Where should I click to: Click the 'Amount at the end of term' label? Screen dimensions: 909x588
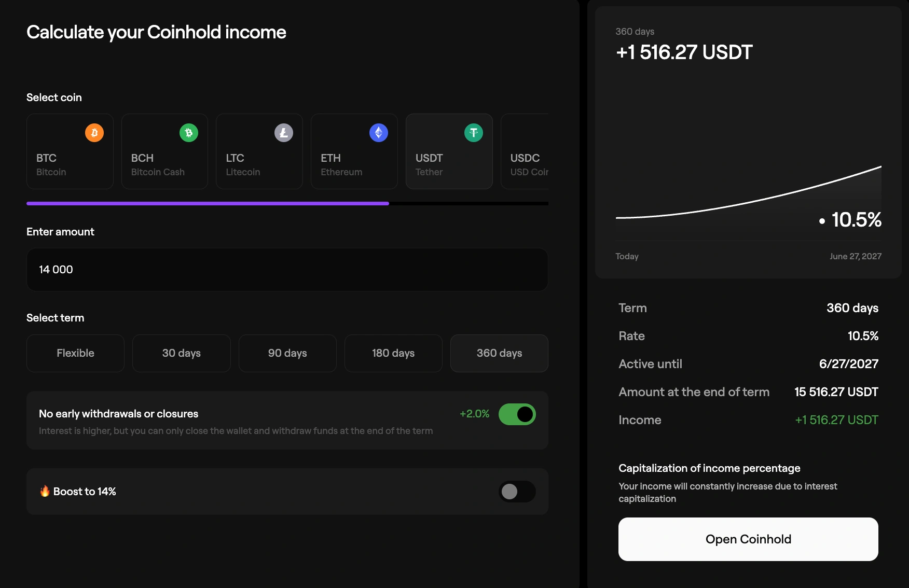point(694,392)
